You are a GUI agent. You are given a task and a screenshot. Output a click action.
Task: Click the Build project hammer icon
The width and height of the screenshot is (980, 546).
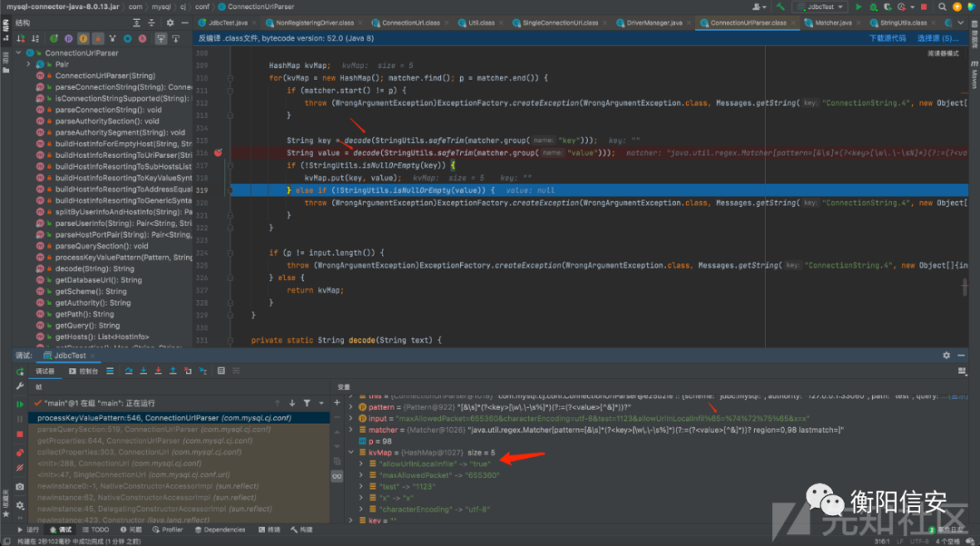point(780,7)
